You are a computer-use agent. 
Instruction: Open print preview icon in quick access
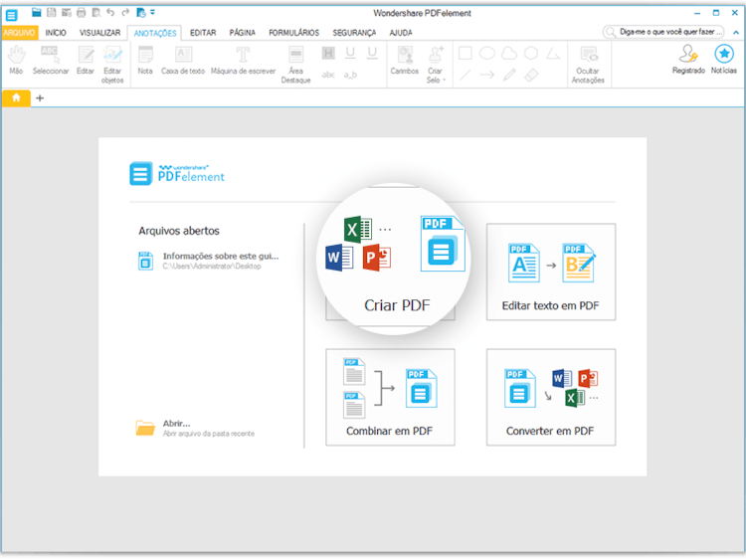pos(95,12)
